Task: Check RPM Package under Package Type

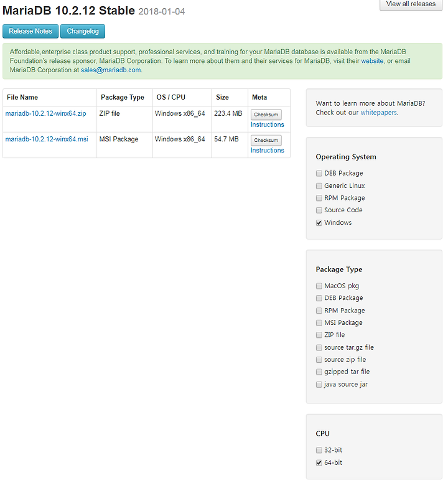Action: [x=319, y=311]
